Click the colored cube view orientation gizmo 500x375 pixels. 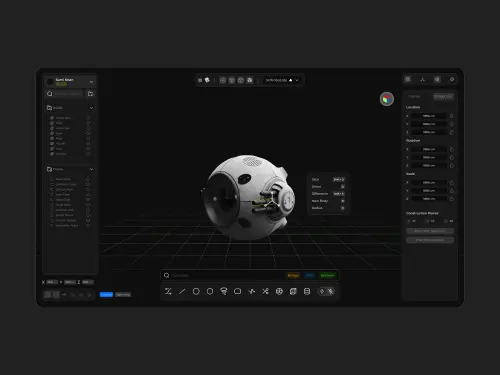(387, 99)
